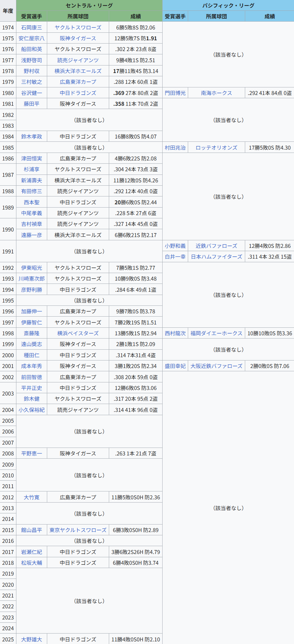Click 伊藤智仁 player link

tap(31, 322)
